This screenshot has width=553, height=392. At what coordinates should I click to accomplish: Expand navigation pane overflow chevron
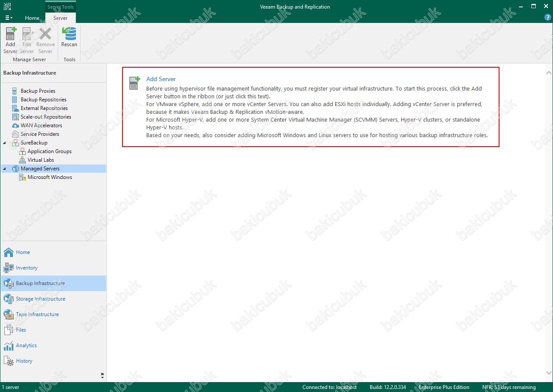click(x=103, y=375)
